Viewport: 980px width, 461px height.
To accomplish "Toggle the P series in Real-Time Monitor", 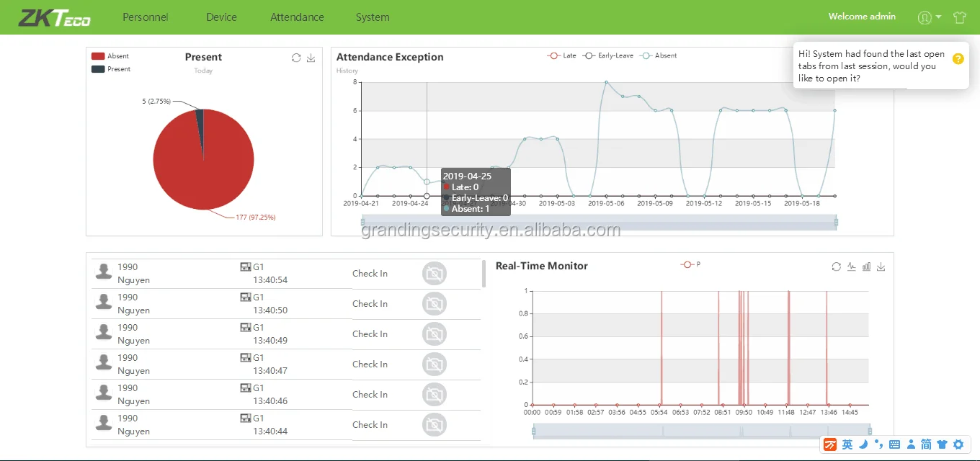I will point(690,265).
